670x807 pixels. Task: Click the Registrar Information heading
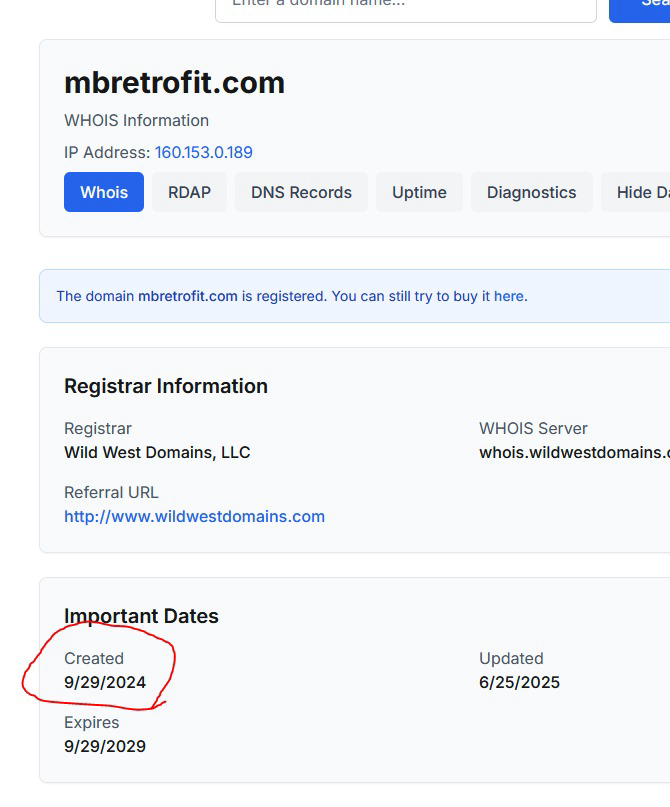point(166,386)
